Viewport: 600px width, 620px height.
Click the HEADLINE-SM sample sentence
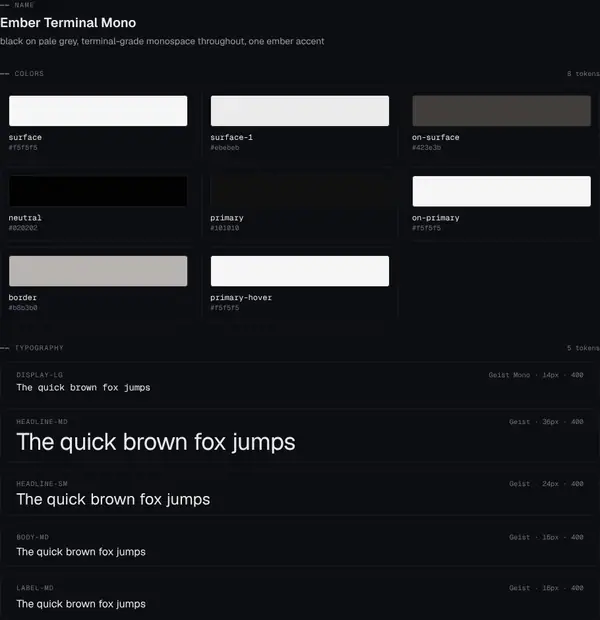pyautogui.click(x=113, y=499)
